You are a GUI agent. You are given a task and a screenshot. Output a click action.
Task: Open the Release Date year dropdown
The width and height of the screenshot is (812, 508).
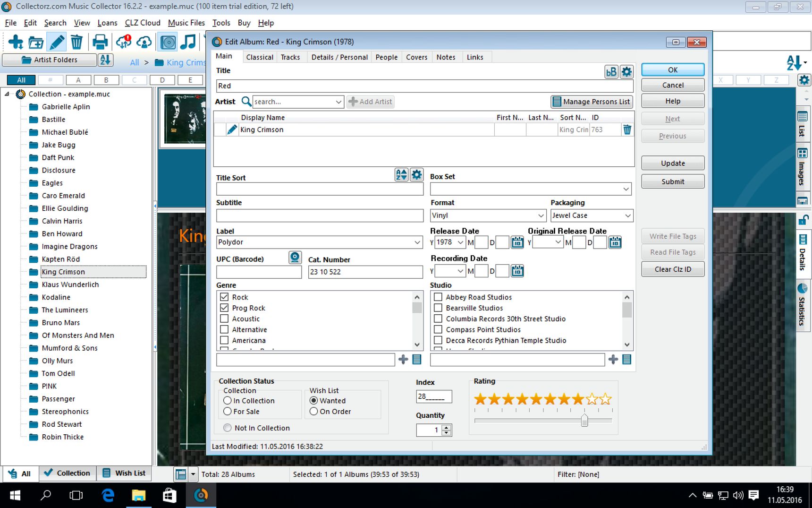(460, 242)
